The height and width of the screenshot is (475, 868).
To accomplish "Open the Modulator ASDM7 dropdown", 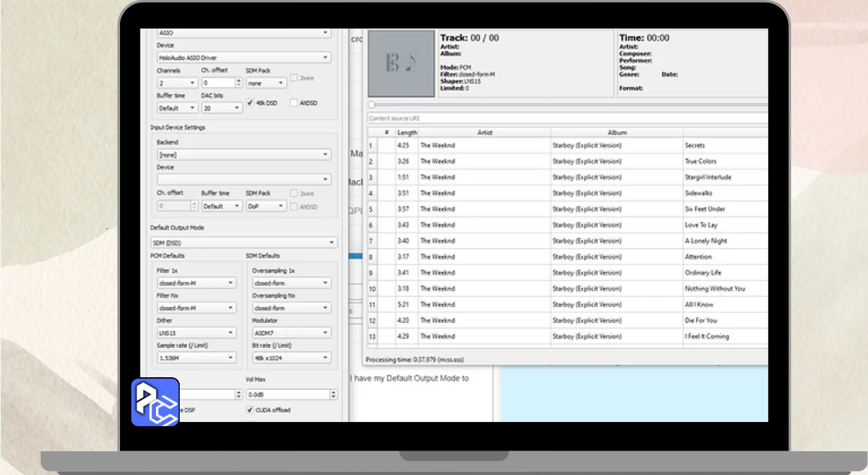I will pos(291,332).
